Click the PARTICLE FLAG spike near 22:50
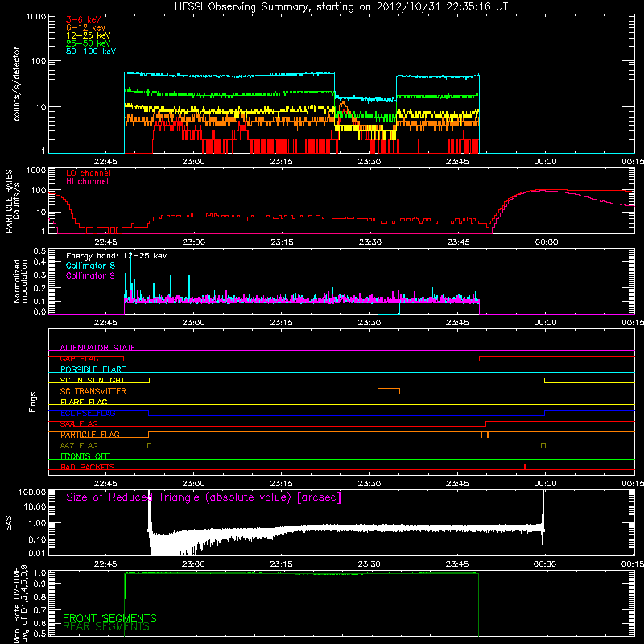This screenshot has width=644, height=644. [134, 435]
